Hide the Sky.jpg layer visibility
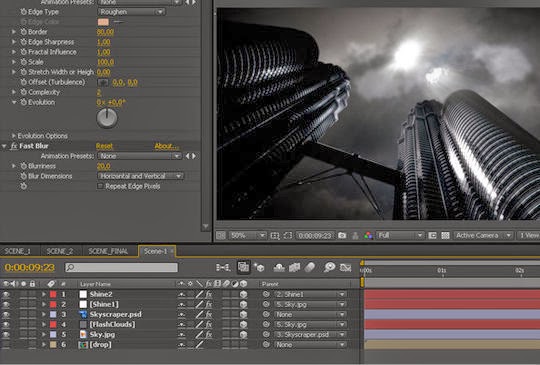Screen dimensions: 540x365 coord(6,335)
